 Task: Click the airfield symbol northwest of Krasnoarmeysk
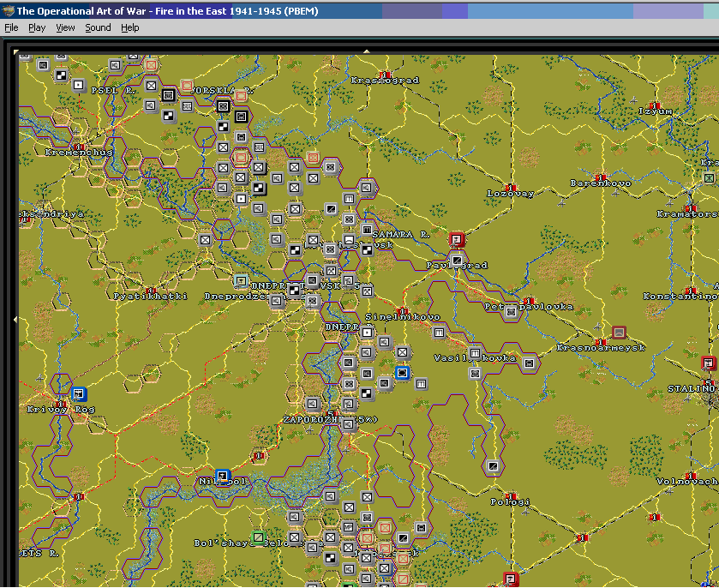click(x=597, y=327)
